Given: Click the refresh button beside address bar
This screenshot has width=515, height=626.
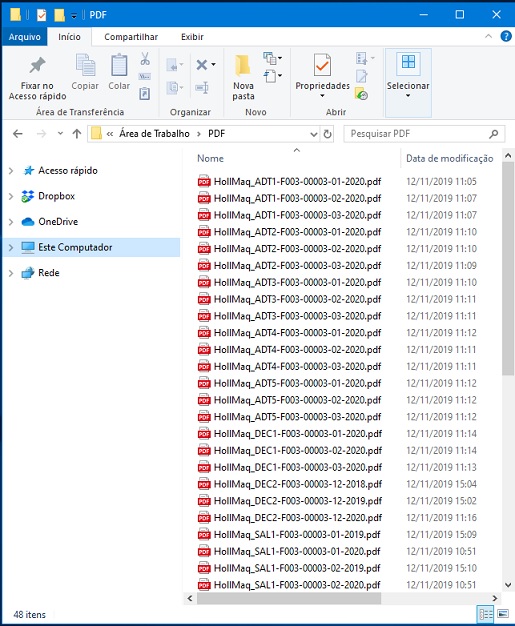Looking at the screenshot, I should [327, 134].
